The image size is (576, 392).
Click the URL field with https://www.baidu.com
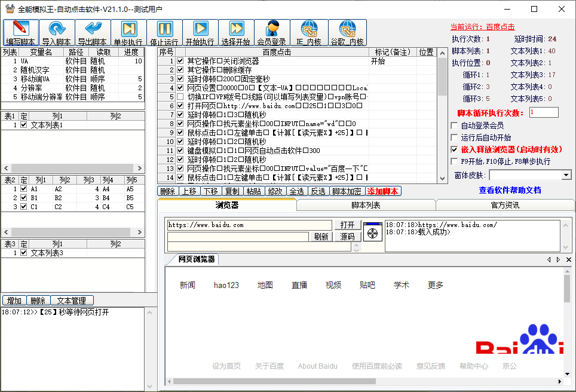249,225
